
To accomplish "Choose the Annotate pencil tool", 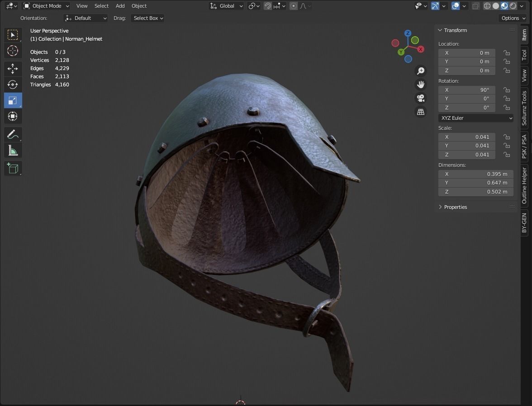I will 13,135.
